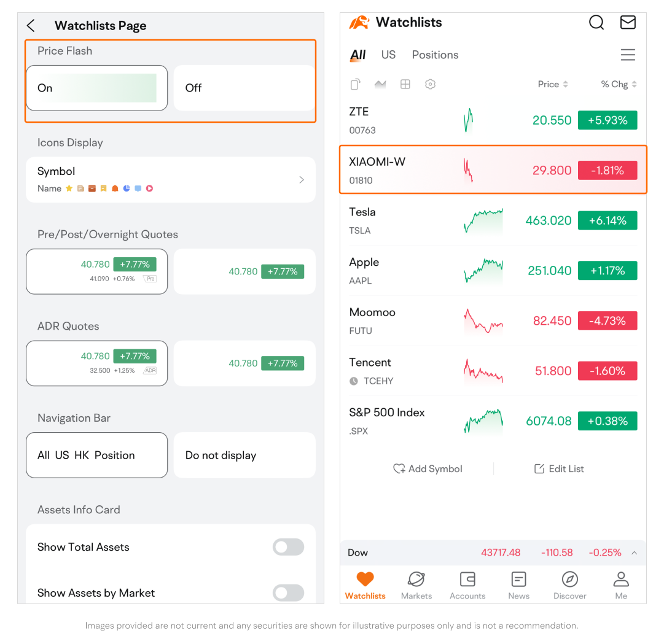Screen dimensions: 664x644
Task: Expand the Dow index ticker bar
Action: 634,553
